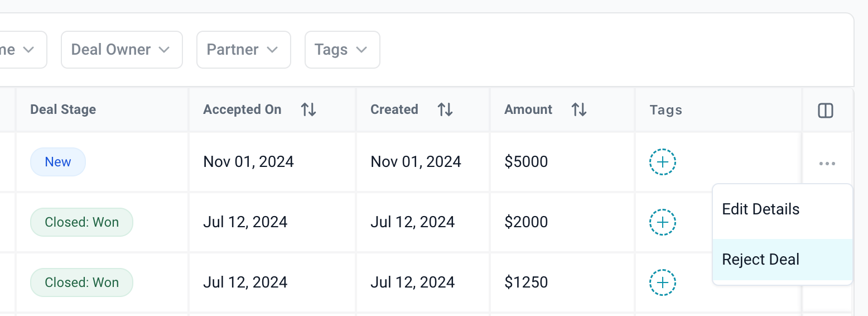Click the column layout toggle icon
The width and height of the screenshot is (868, 316).
point(825,111)
